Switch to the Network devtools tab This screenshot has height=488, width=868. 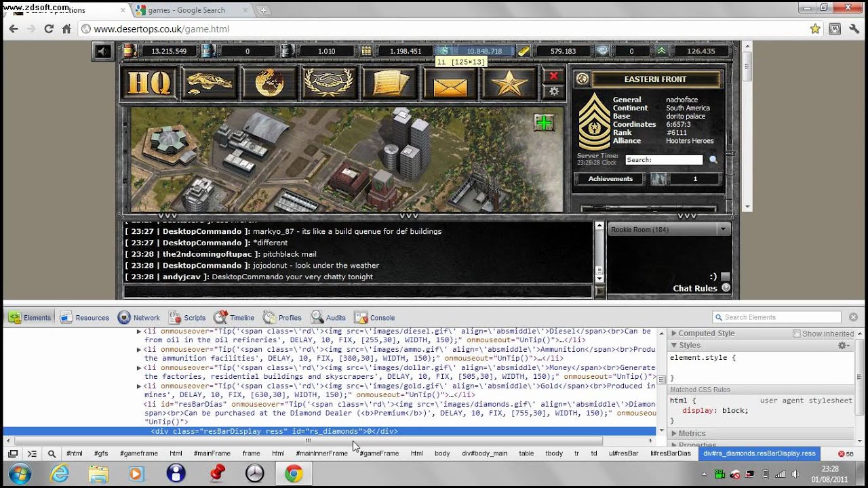coord(139,317)
